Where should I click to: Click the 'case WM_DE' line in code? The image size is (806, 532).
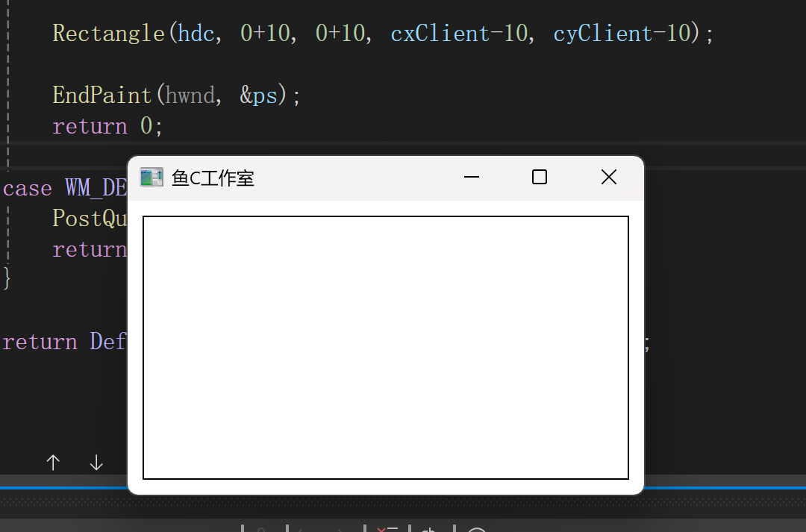click(64, 188)
